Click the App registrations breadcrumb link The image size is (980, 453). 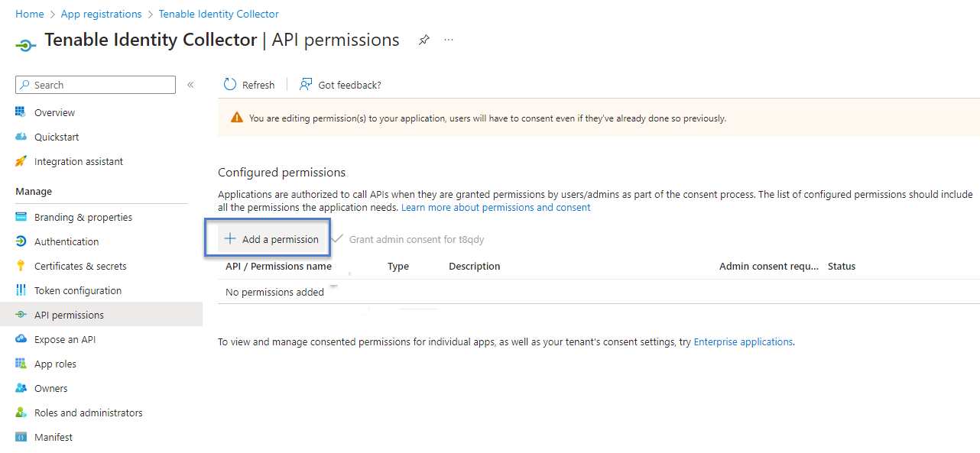(x=101, y=14)
